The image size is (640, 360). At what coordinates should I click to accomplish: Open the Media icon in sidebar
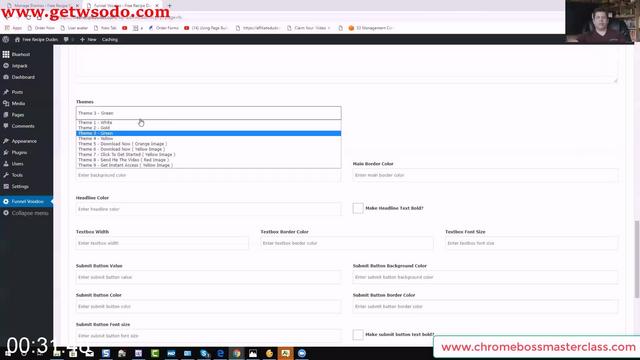coord(6,104)
